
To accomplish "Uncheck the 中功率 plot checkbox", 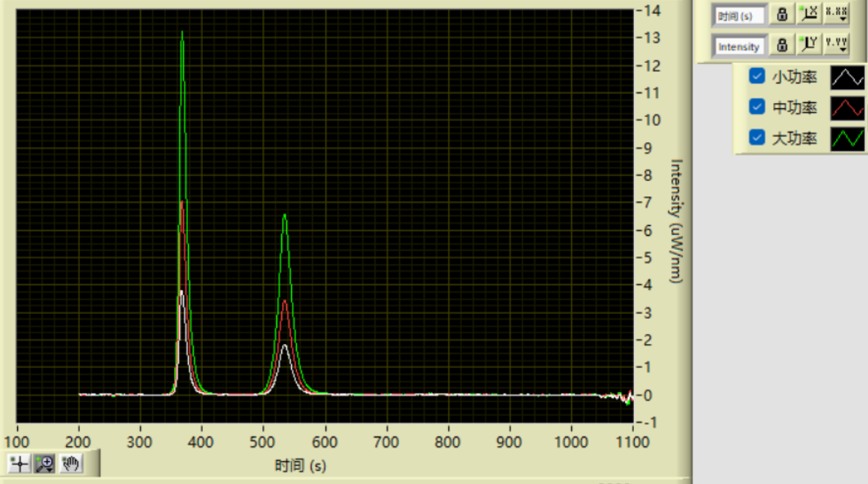I will 757,107.
